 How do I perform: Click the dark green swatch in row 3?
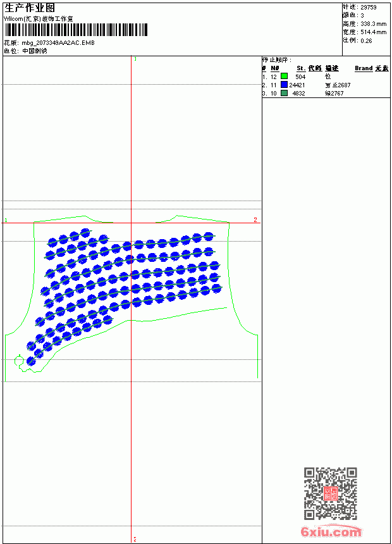click(x=284, y=93)
